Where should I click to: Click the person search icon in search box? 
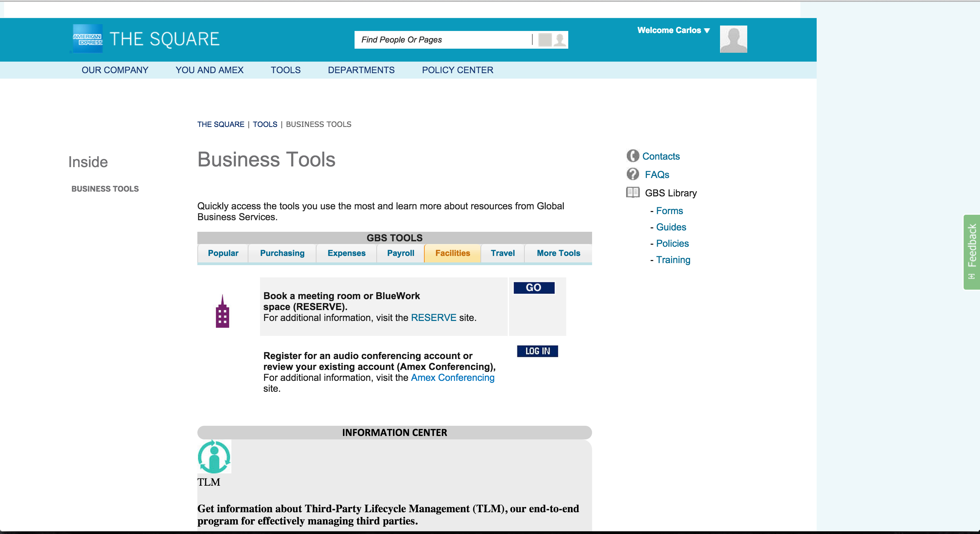tap(560, 39)
